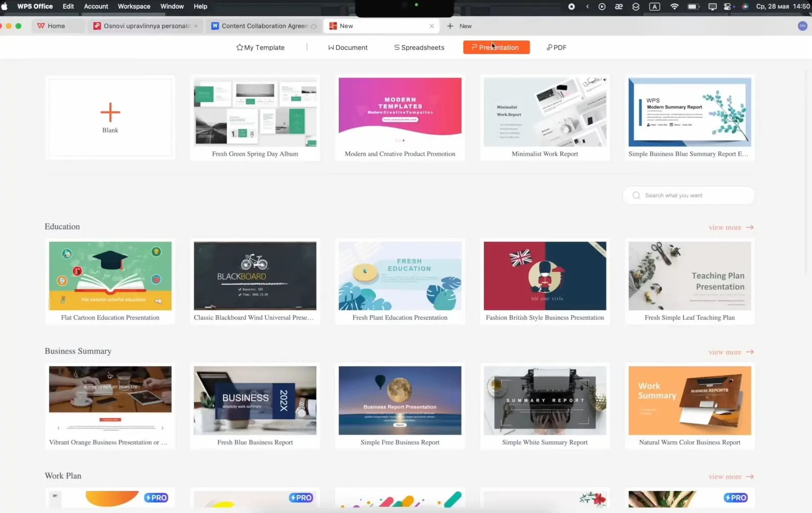Click the Siri icon in menu bar
Image resolution: width=812 pixels, height=513 pixels.
[745, 7]
